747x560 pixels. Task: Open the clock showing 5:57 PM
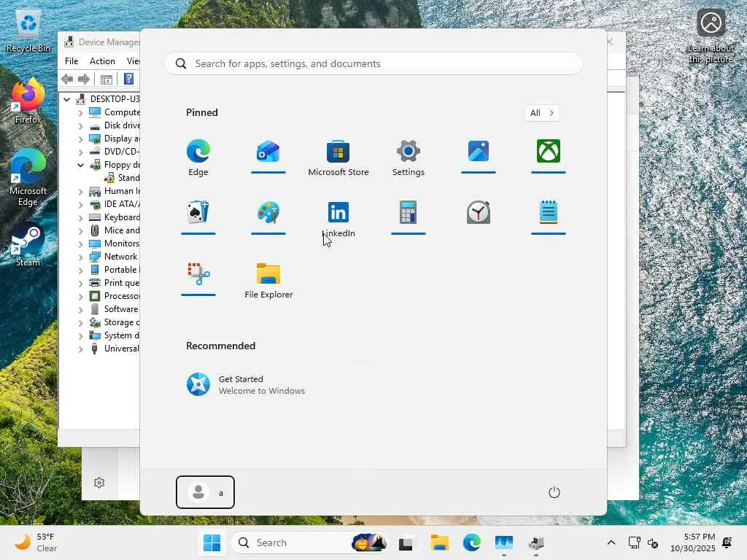tap(693, 542)
